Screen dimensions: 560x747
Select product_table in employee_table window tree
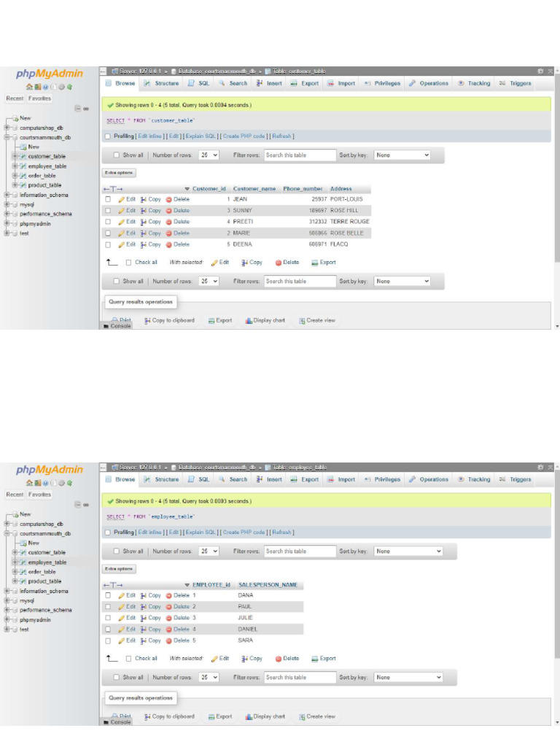[x=44, y=581]
